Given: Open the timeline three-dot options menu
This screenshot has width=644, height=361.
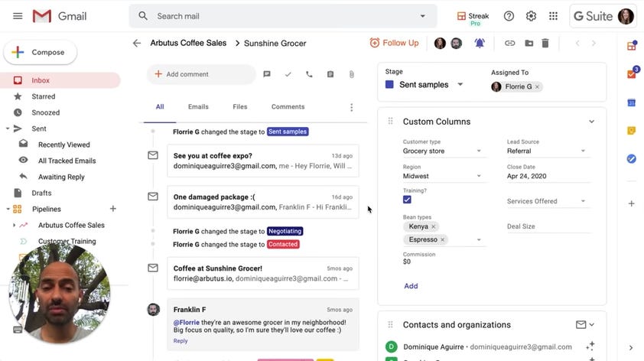Looking at the screenshot, I should 351,107.
